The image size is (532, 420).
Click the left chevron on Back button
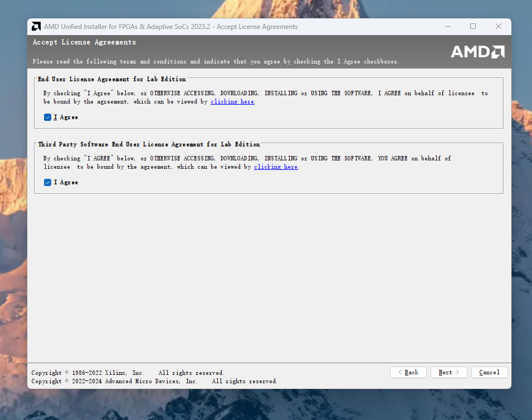click(400, 372)
